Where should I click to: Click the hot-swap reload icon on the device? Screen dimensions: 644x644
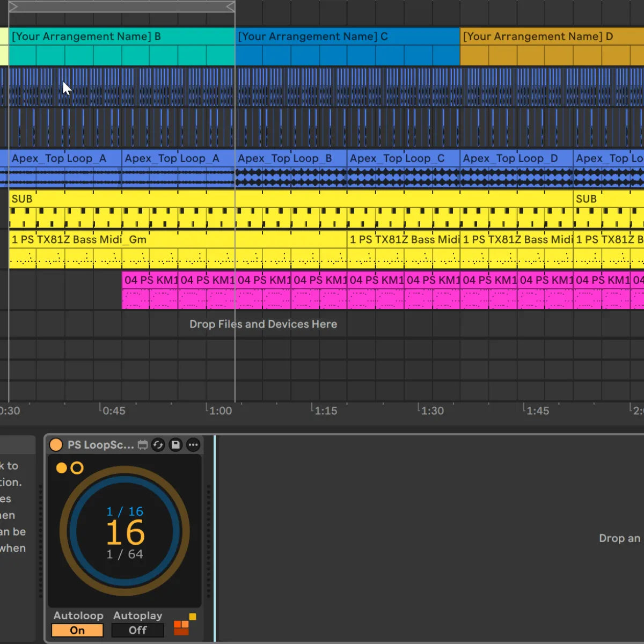coord(158,445)
